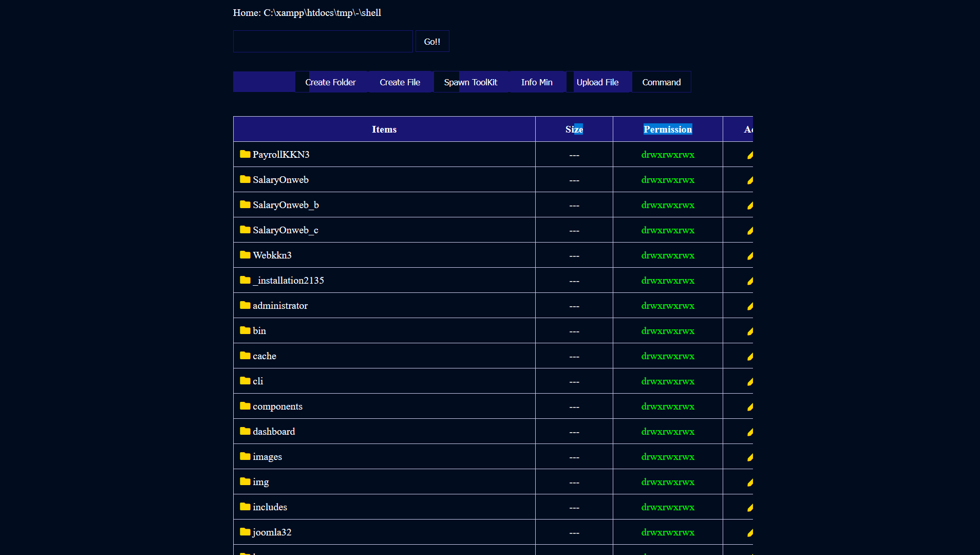The height and width of the screenshot is (555, 980).
Task: Click the cli folder icon
Action: coord(245,381)
